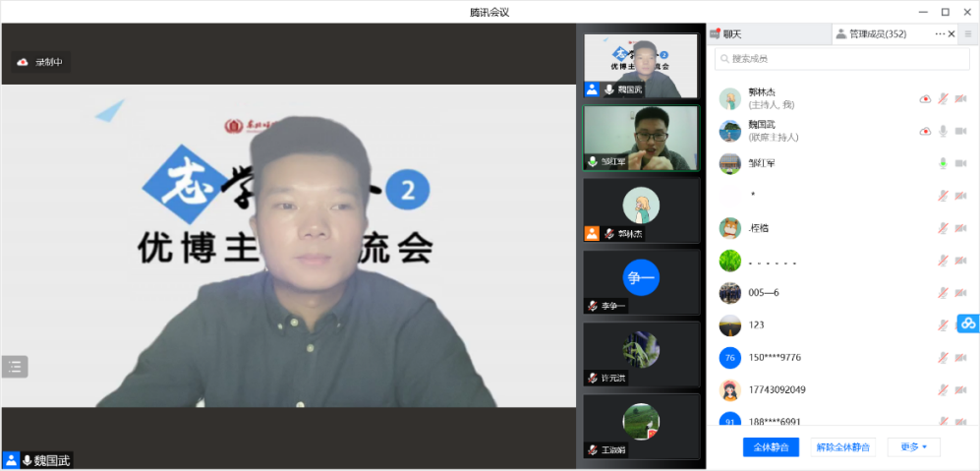Image resolution: width=980 pixels, height=471 pixels.
Task: Toggle camera for member 005—6
Action: point(960,293)
